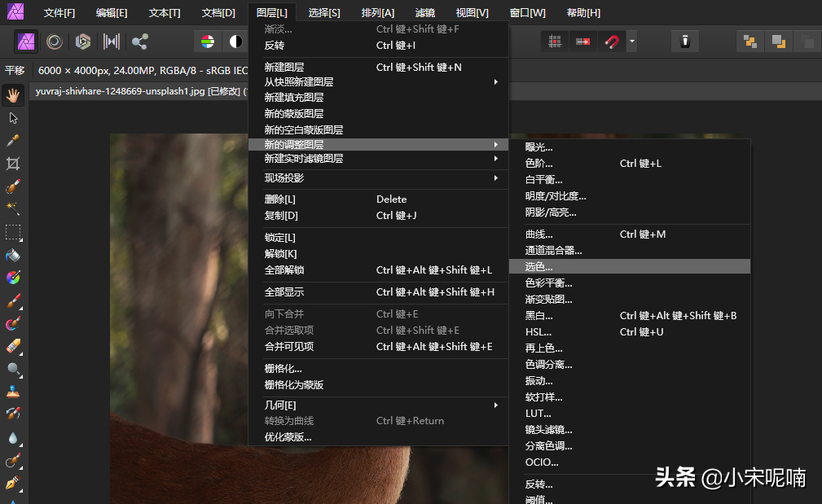The image size is (822, 504).
Task: Select 黑白... adjustment option
Action: click(630, 315)
